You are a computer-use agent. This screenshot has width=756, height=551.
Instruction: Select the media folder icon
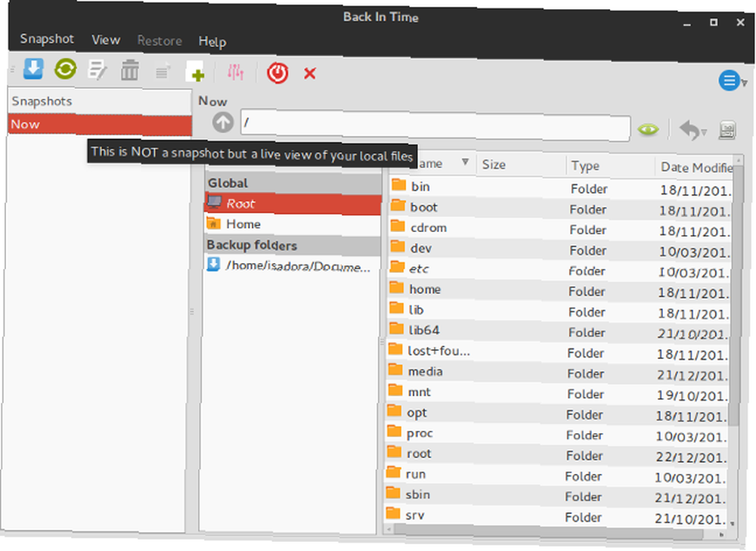(395, 370)
